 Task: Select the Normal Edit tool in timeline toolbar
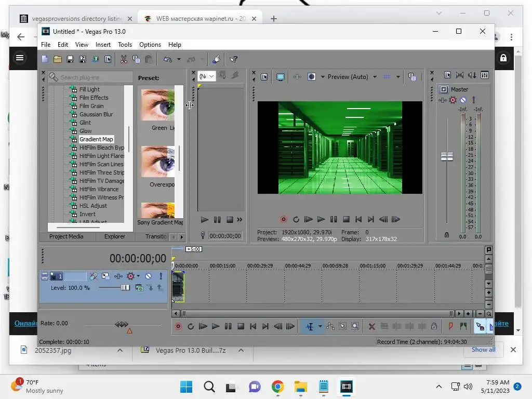click(x=310, y=326)
